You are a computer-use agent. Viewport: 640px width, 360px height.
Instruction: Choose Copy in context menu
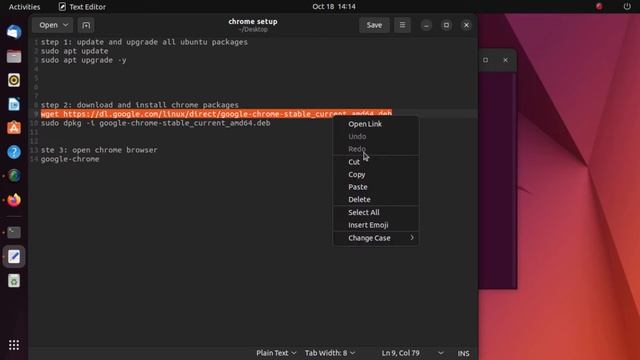coord(376,174)
